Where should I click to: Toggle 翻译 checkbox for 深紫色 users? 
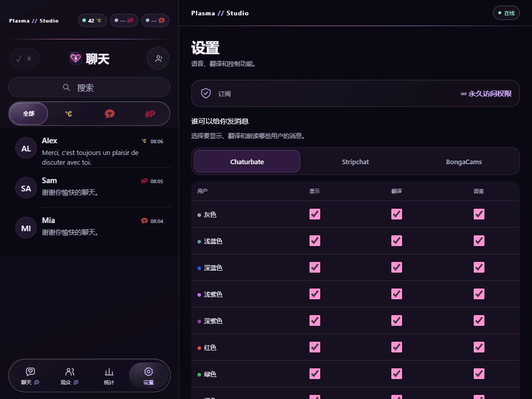396,320
